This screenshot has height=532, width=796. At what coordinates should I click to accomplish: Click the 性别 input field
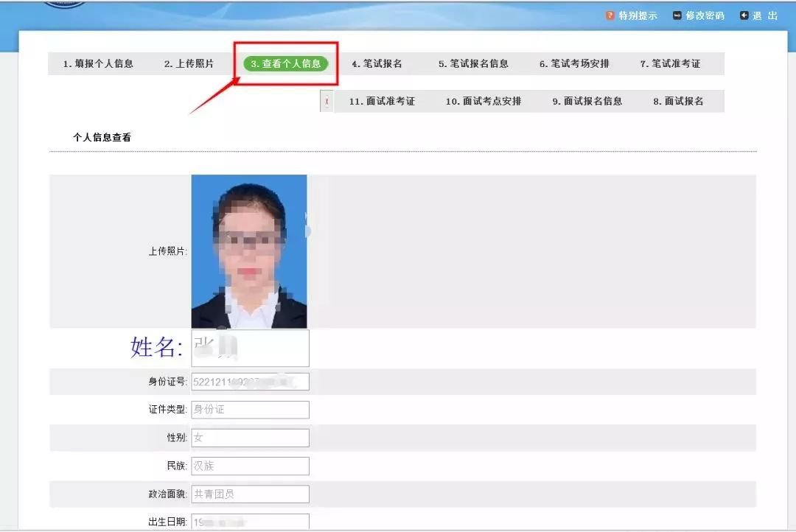[250, 438]
